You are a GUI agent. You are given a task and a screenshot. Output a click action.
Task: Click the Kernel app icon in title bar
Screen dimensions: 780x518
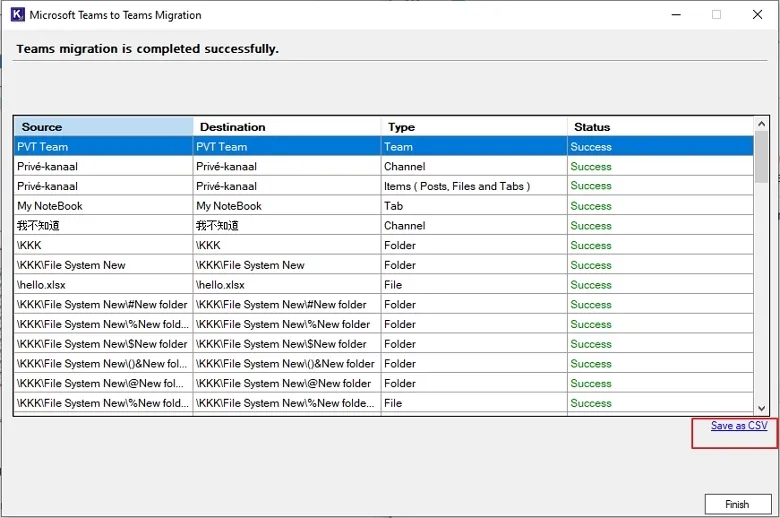point(17,14)
